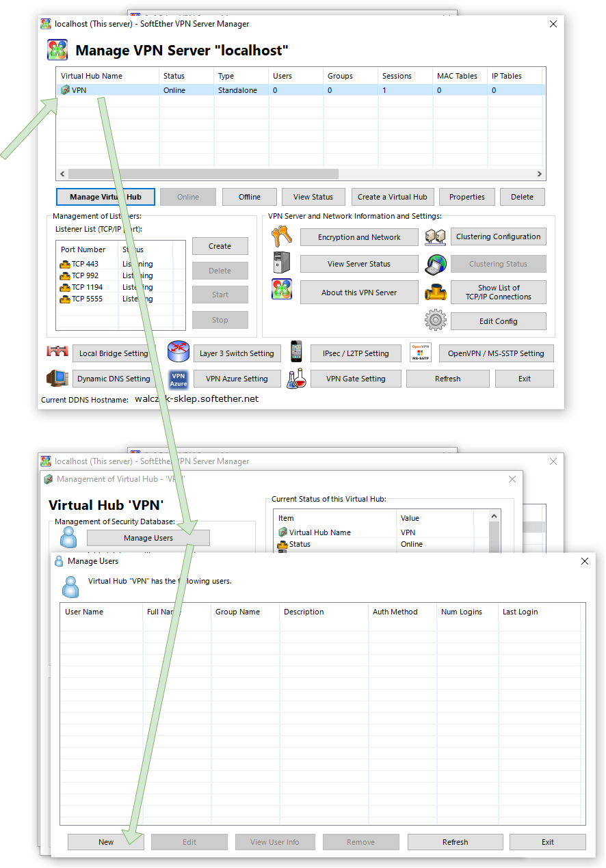Click the Sessions column header in the hub list

point(404,76)
